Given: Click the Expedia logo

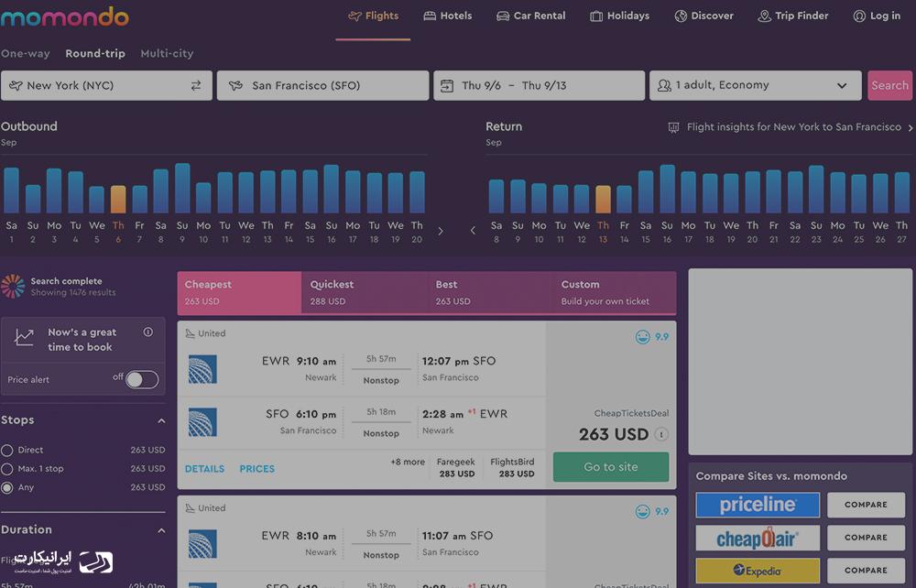Looking at the screenshot, I should coord(758,571).
